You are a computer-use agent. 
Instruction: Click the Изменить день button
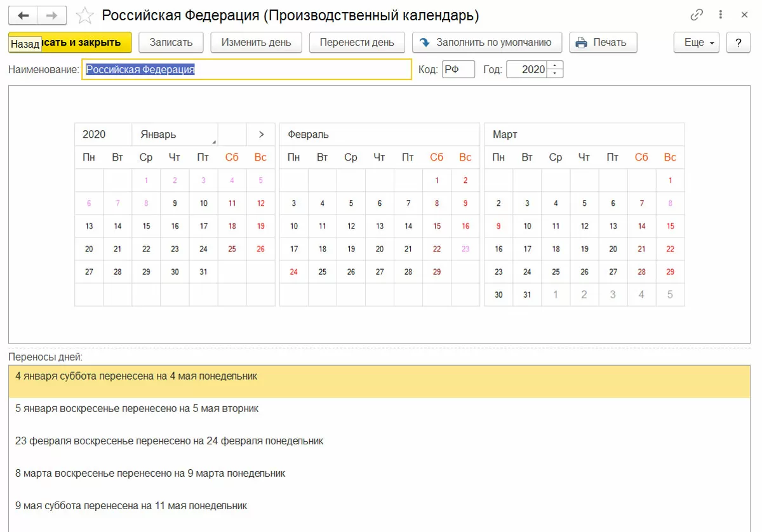point(256,43)
